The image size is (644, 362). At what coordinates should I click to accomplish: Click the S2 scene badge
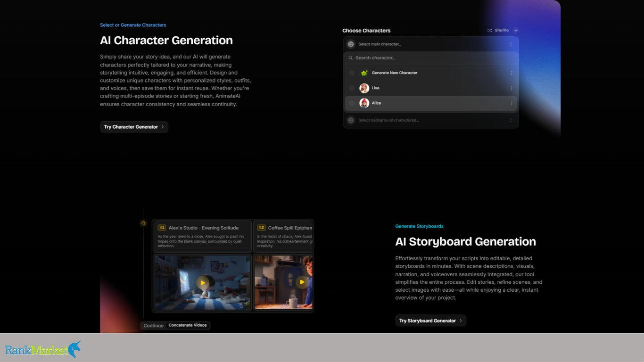[261, 228]
